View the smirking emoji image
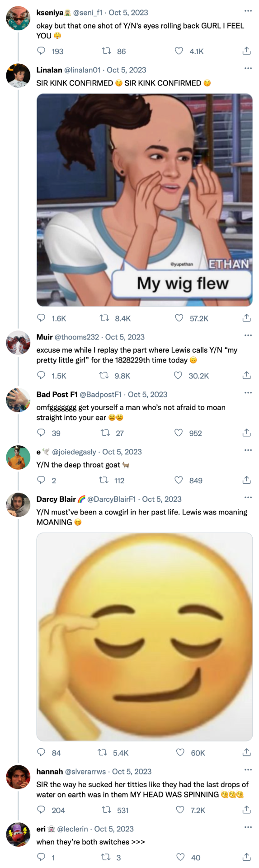 click(145, 637)
